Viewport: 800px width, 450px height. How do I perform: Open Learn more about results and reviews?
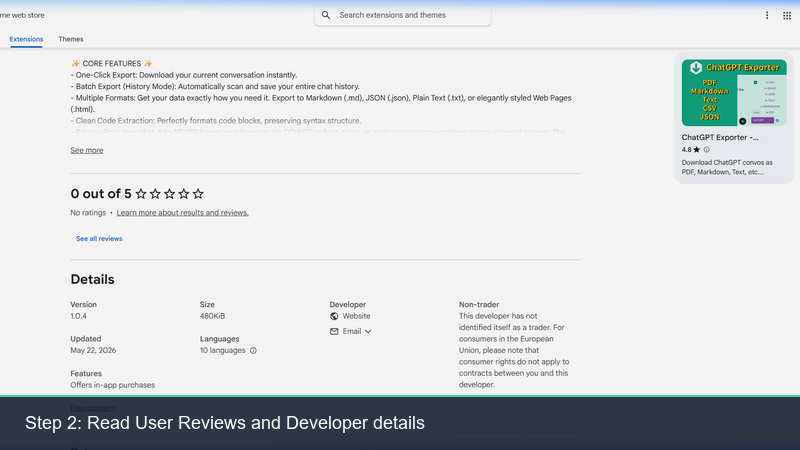[183, 213]
